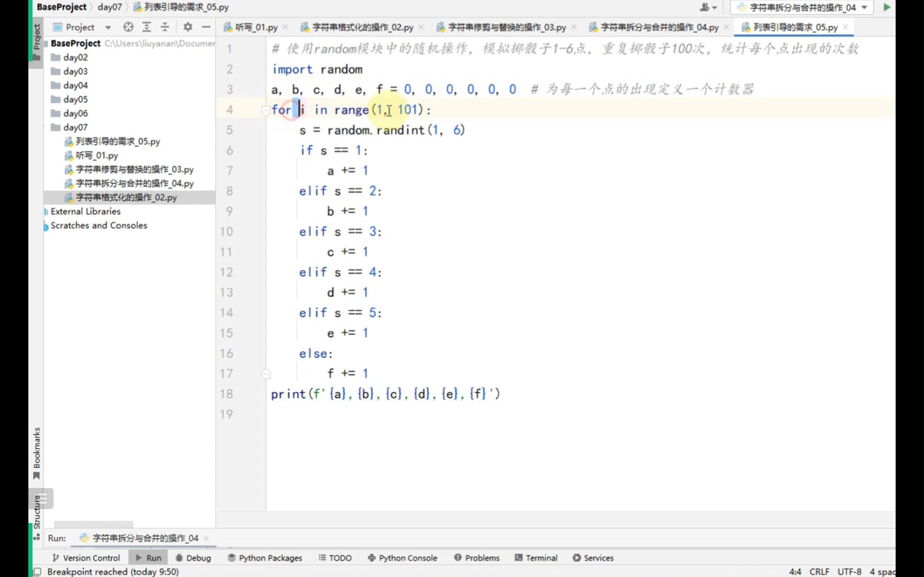
Task: Switch to 字符串拆分与合并的操作_04.py editor tab
Action: (659, 27)
